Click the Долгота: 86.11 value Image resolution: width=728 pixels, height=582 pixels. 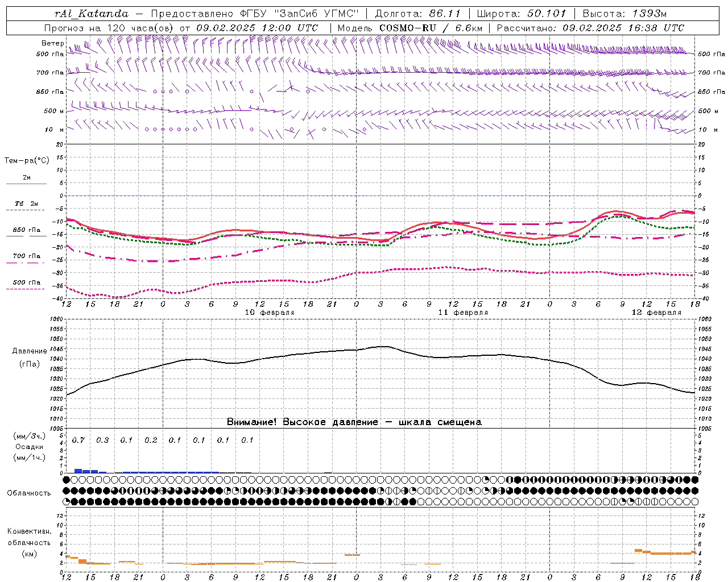coord(418,14)
